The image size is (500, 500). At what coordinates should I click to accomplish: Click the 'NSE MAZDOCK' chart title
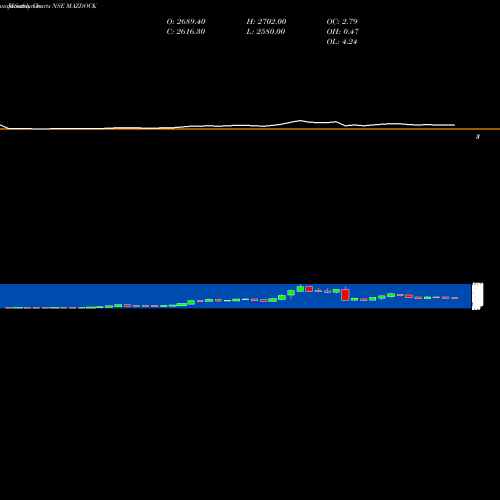[74, 6]
